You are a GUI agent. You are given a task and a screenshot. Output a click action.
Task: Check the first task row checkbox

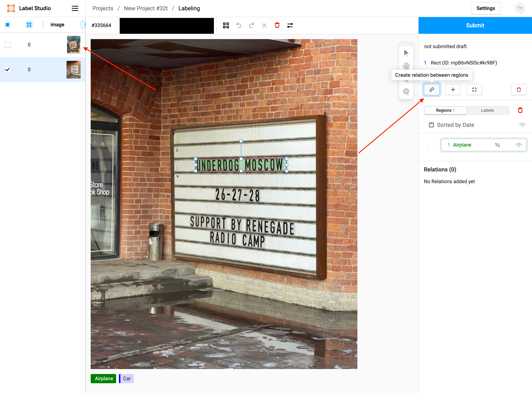pyautogui.click(x=8, y=45)
